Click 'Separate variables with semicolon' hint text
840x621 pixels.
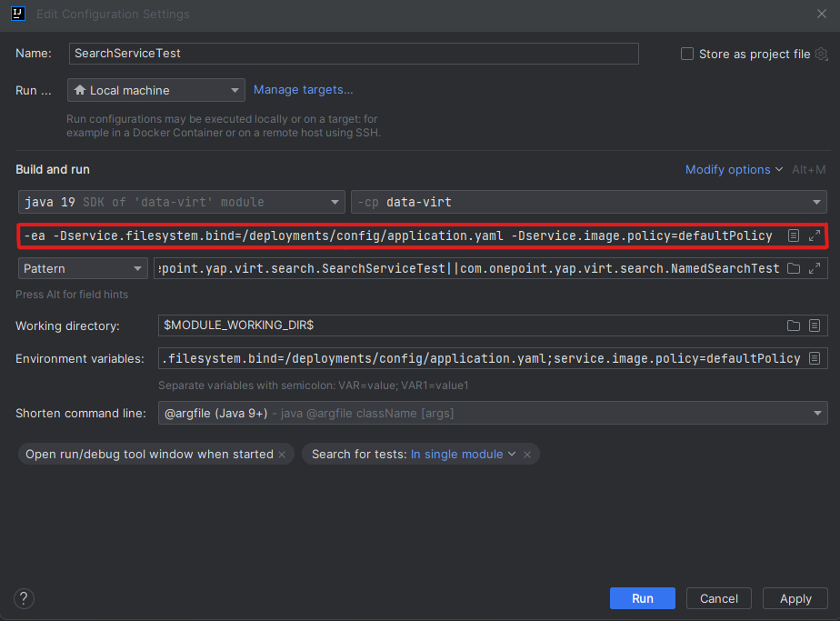click(314, 386)
